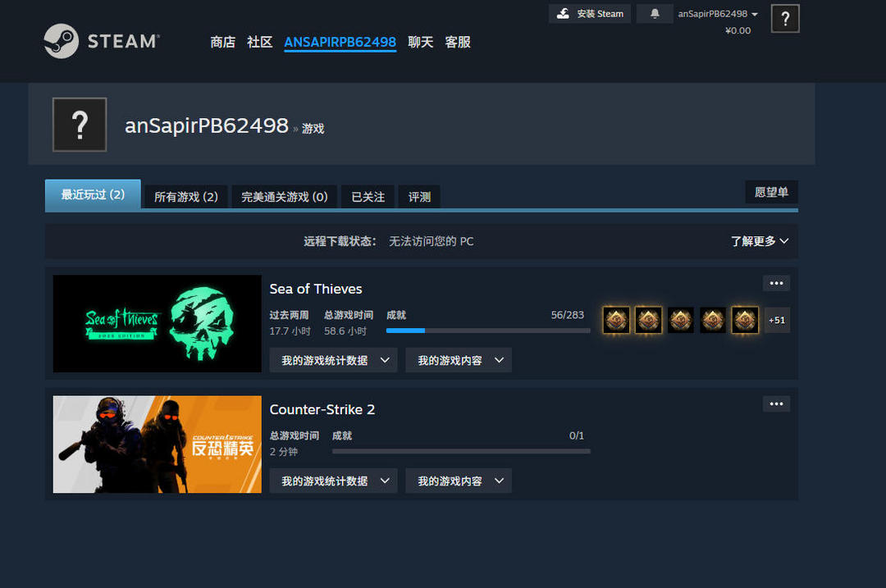This screenshot has width=886, height=588.
Task: Expand 我的游戏统计数据 for Counter-Strike 2
Action: pyautogui.click(x=333, y=481)
